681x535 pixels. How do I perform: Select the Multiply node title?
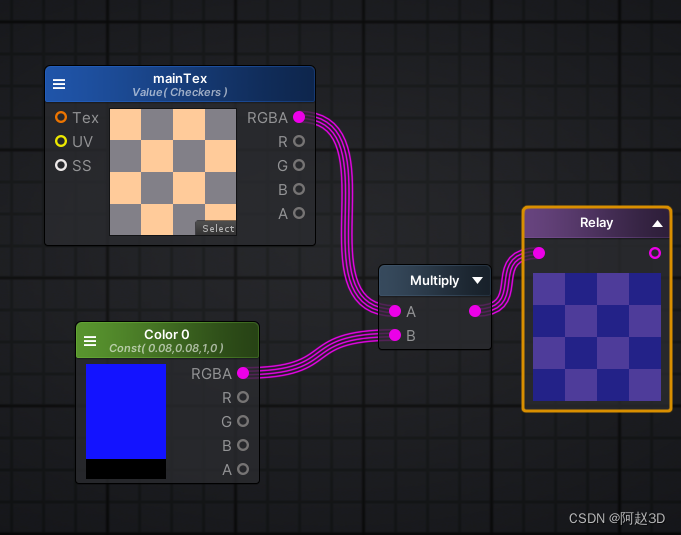434,281
